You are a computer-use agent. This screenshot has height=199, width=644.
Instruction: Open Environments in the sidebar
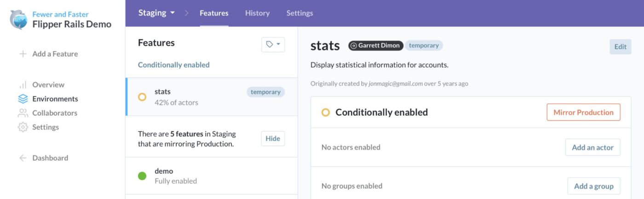(55, 99)
